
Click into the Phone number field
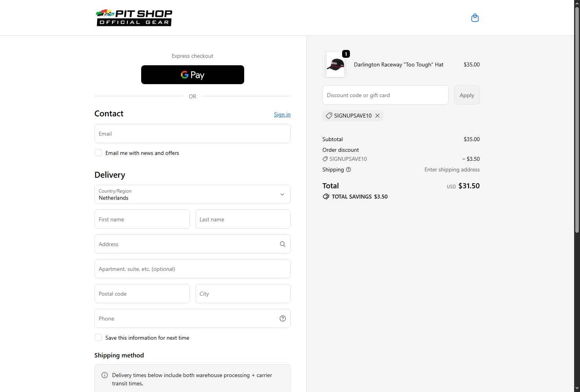(192, 318)
